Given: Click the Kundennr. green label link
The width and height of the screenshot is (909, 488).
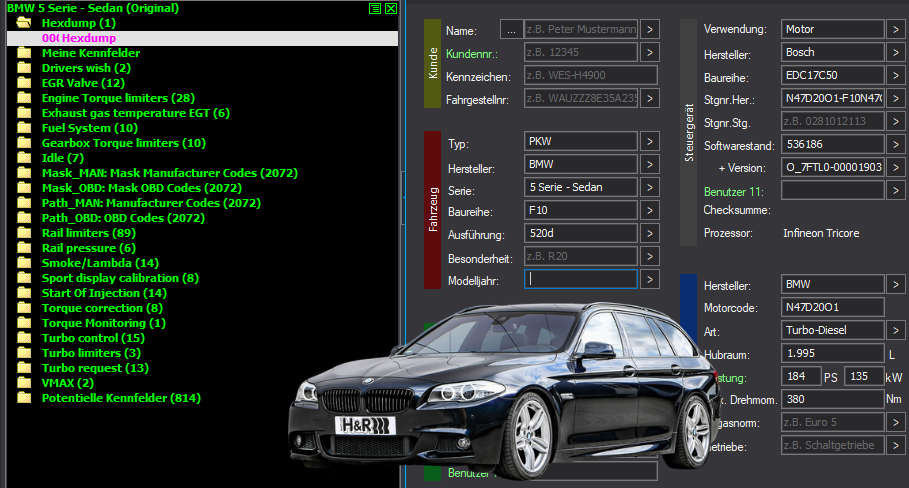Looking at the screenshot, I should coord(471,54).
